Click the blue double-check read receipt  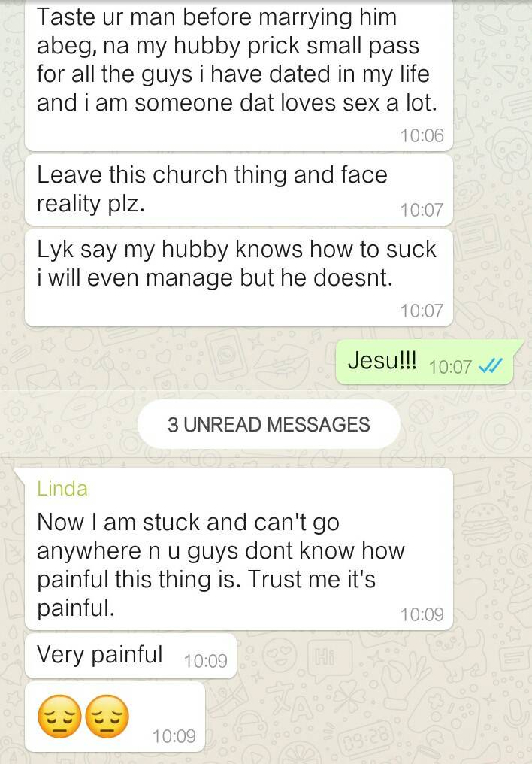click(490, 365)
